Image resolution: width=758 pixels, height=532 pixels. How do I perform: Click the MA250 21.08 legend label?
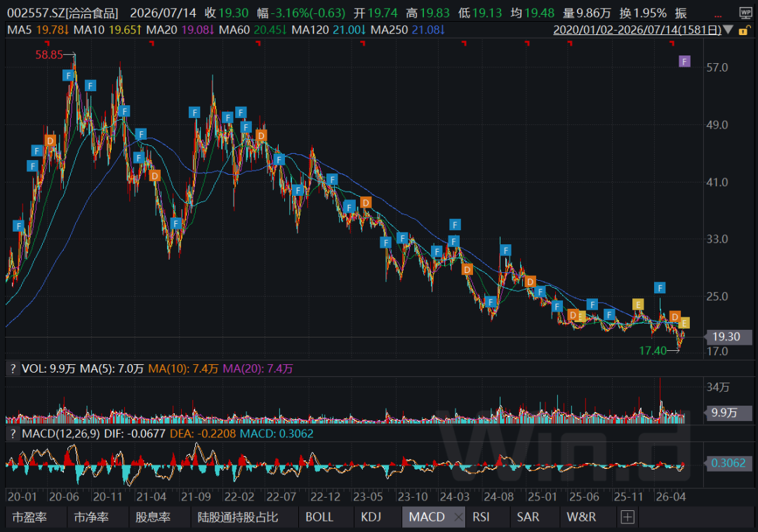tap(408, 30)
